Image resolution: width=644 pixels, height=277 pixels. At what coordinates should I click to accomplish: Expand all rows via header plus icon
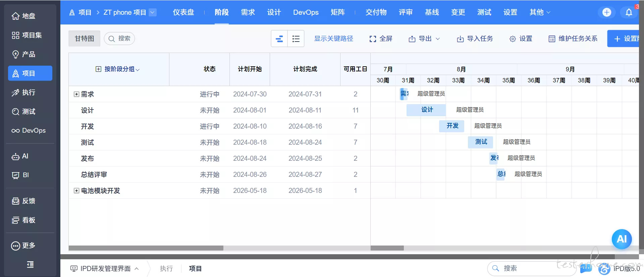pyautogui.click(x=98, y=69)
